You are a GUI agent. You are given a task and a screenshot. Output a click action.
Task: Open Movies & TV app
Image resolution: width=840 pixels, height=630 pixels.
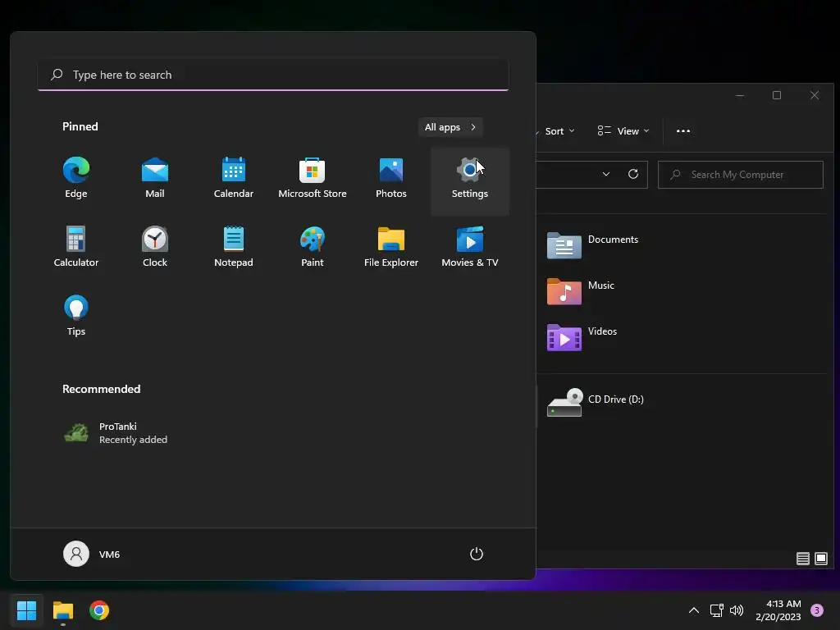470,247
